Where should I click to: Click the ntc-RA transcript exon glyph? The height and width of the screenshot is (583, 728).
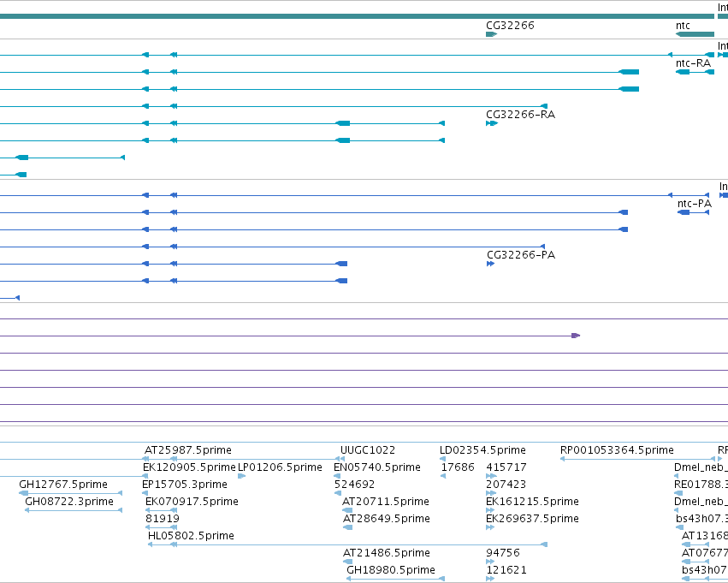[x=695, y=72]
